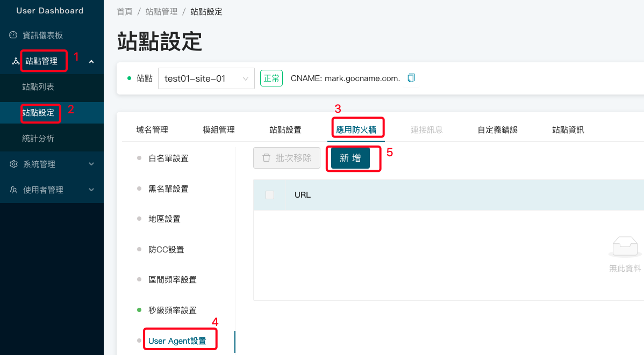Click the 使用者管理 user icon
The width and height of the screenshot is (644, 355).
pos(13,190)
